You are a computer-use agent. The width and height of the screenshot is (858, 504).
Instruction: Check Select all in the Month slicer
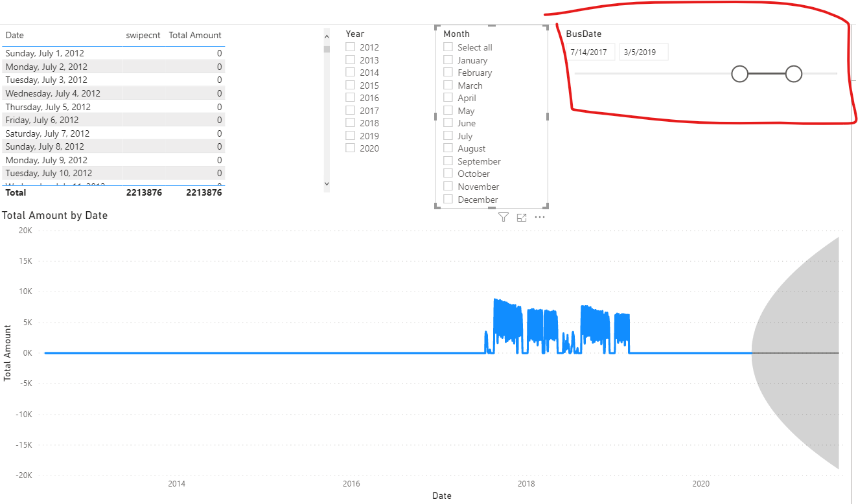(x=448, y=47)
